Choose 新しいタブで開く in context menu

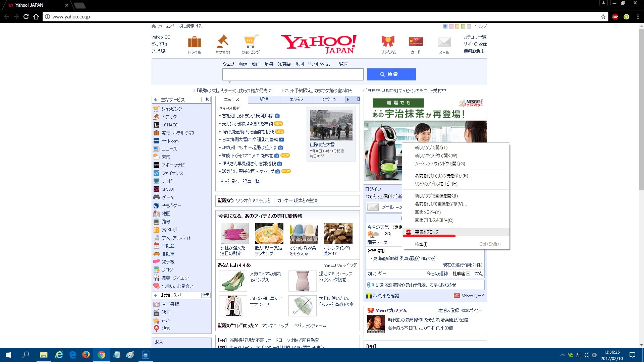456,147
